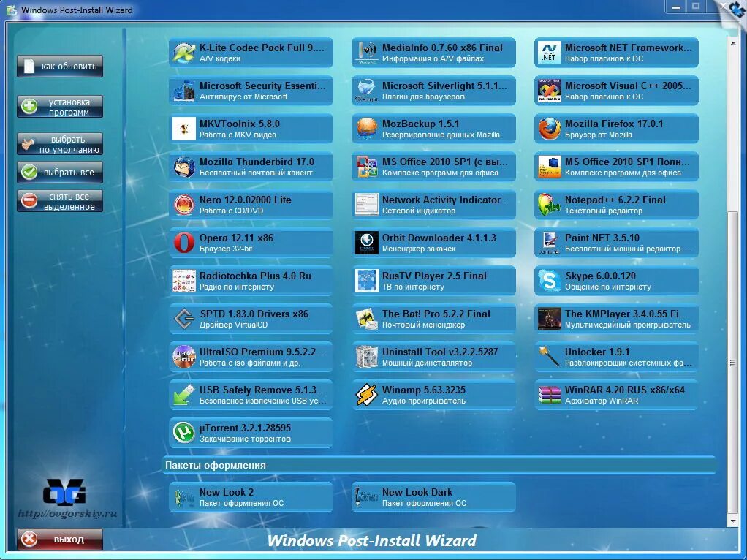
Task: Minimize the Post-Install Wizard window
Action: [675, 7]
